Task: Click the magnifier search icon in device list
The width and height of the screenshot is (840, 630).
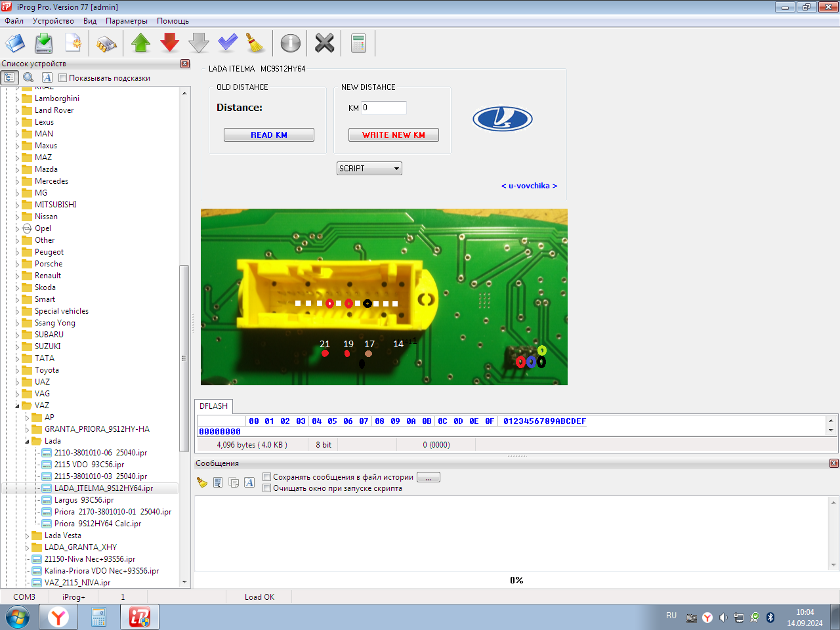Action: tap(28, 77)
